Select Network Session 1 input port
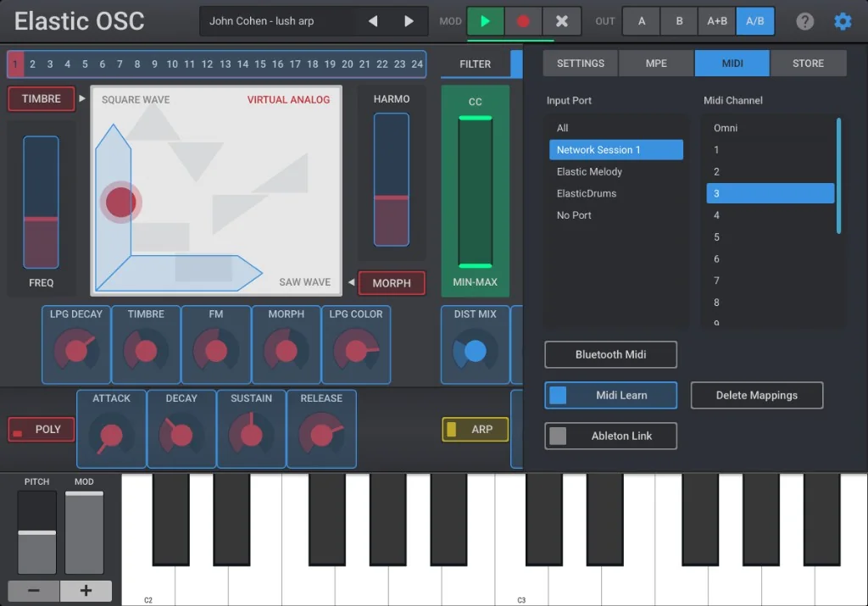Screen dimensions: 868x606 (x=615, y=149)
